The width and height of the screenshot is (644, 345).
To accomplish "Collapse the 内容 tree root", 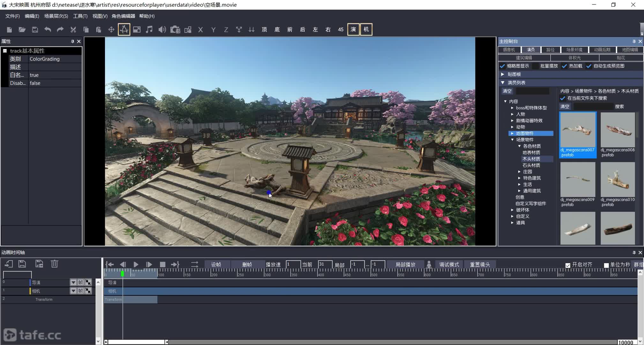I will click(505, 101).
